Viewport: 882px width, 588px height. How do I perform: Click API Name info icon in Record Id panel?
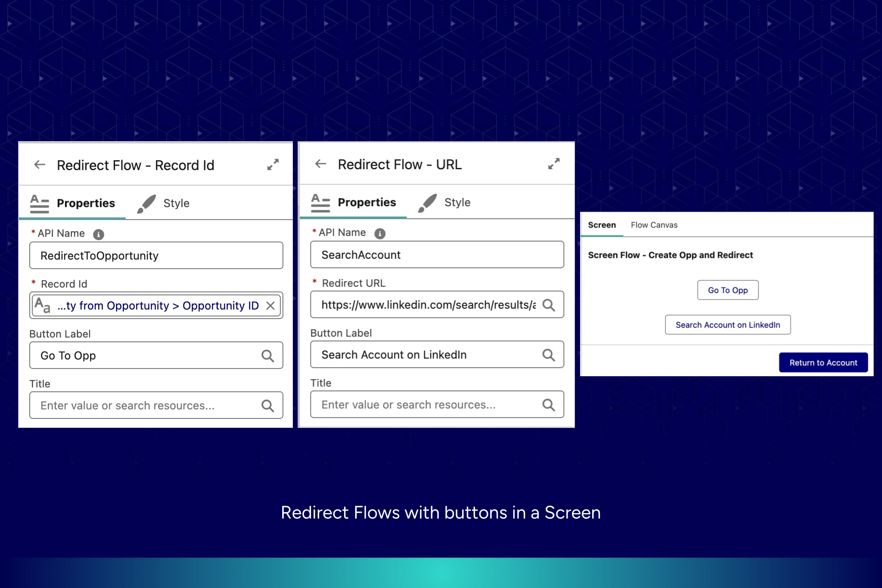click(x=99, y=234)
